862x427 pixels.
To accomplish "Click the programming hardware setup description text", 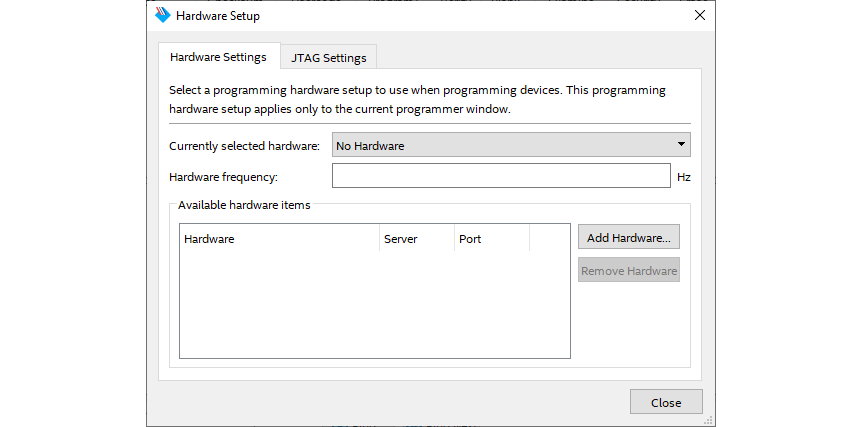I will [417, 99].
